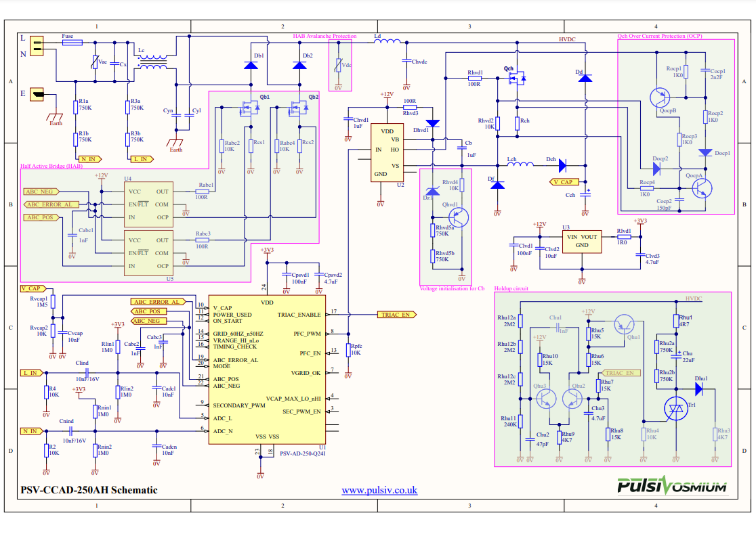Click the QocpB transistor symbol
Screen dimensions: 756x534
click(660, 97)
